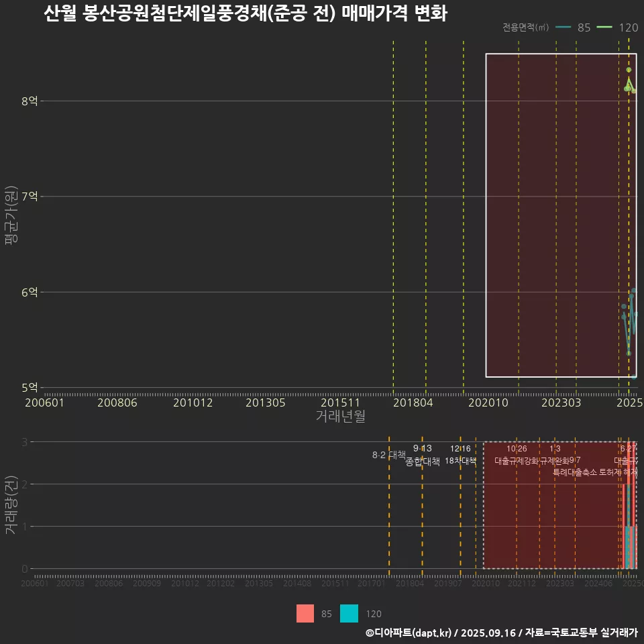The image size is (644, 644).
Task: Select 202112 label on the volume chart axis
Action: pyautogui.click(x=522, y=583)
